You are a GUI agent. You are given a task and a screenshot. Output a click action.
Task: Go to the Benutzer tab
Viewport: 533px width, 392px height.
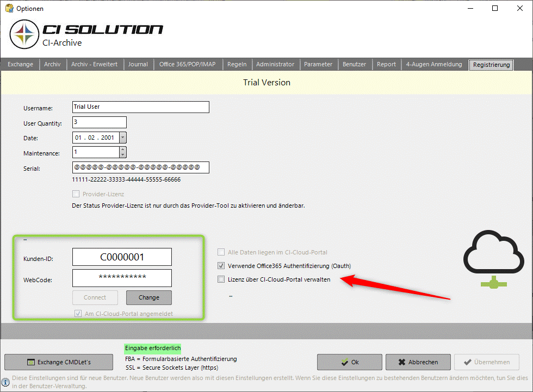[x=354, y=64]
